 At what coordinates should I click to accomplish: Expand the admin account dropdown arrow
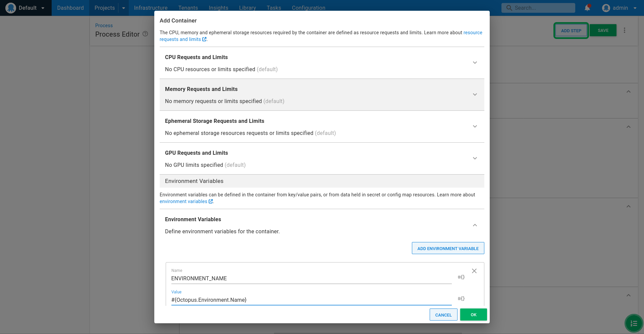click(635, 8)
